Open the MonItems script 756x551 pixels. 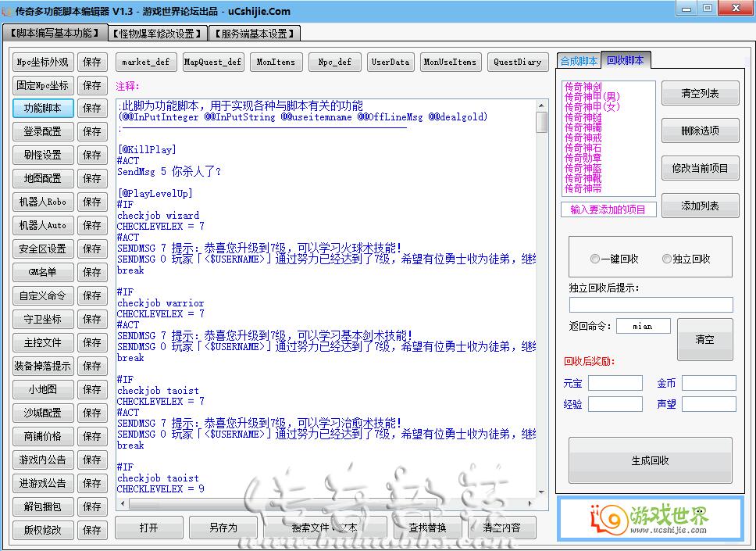(276, 62)
